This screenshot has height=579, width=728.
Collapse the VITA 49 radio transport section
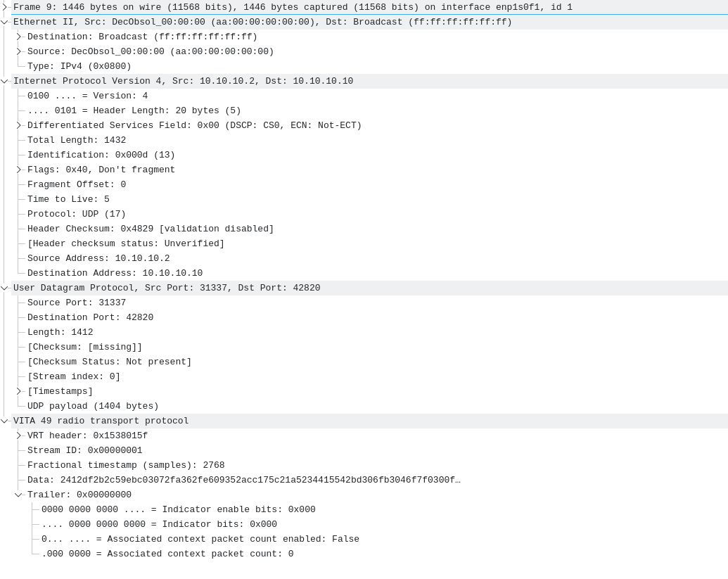click(x=5, y=421)
